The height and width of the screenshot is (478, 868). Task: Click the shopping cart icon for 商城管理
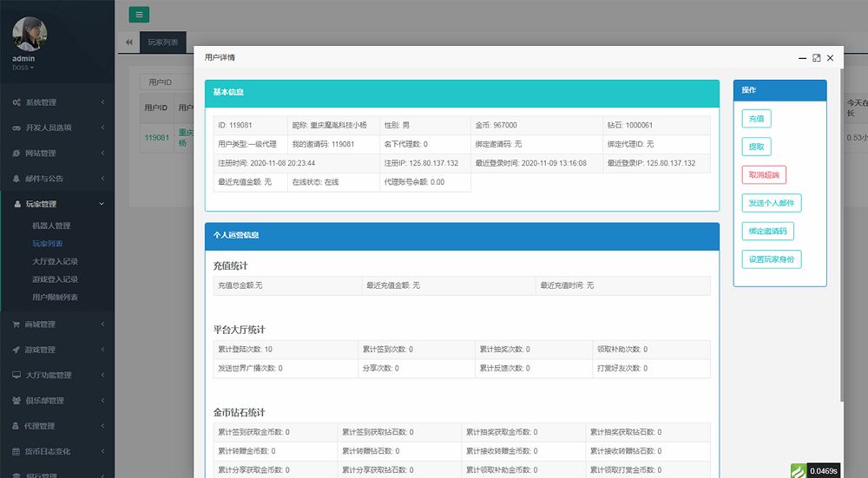coord(16,324)
